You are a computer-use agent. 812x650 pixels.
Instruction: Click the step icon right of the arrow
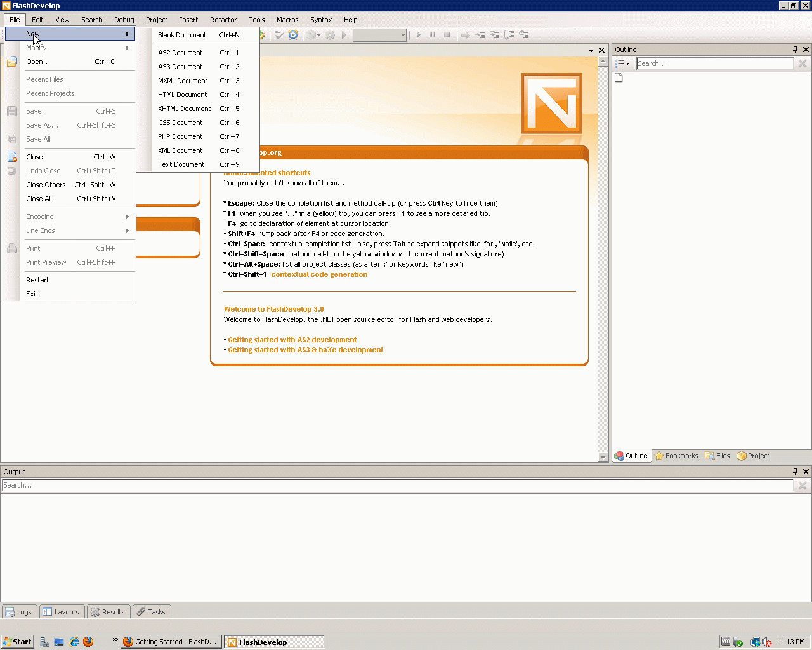point(480,35)
